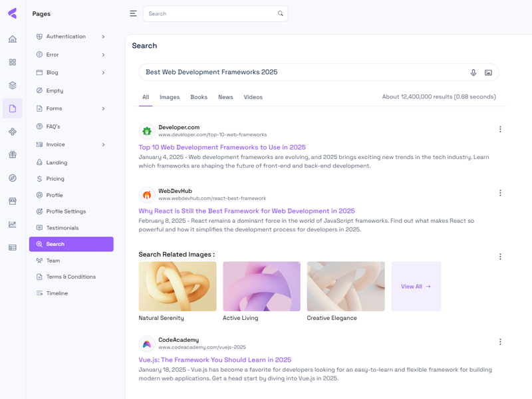This screenshot has height=399, width=532.
Task: Open the Top 10 Web Development Frameworks link
Action: pyautogui.click(x=222, y=148)
